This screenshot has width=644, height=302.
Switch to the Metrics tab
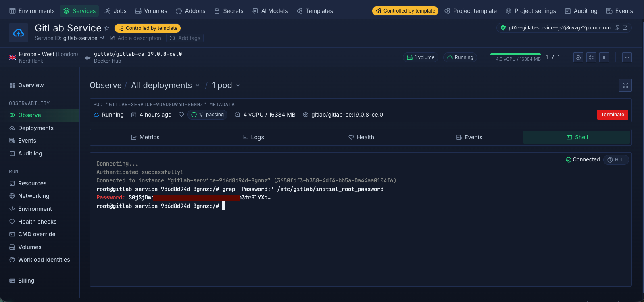[145, 137]
